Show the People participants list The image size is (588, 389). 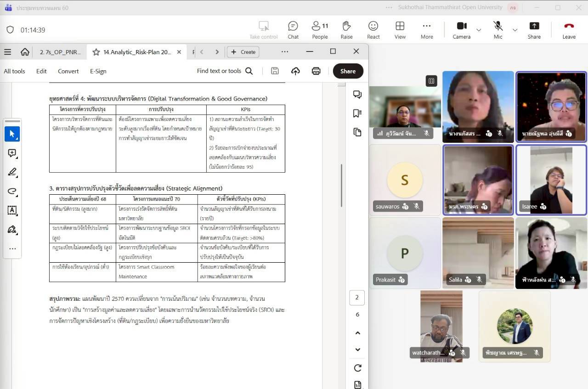[320, 30]
